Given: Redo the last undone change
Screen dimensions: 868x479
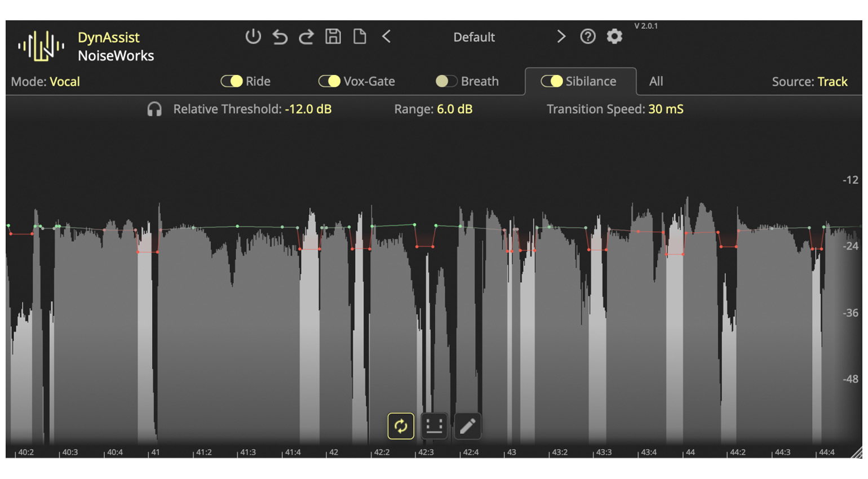Looking at the screenshot, I should [x=306, y=37].
